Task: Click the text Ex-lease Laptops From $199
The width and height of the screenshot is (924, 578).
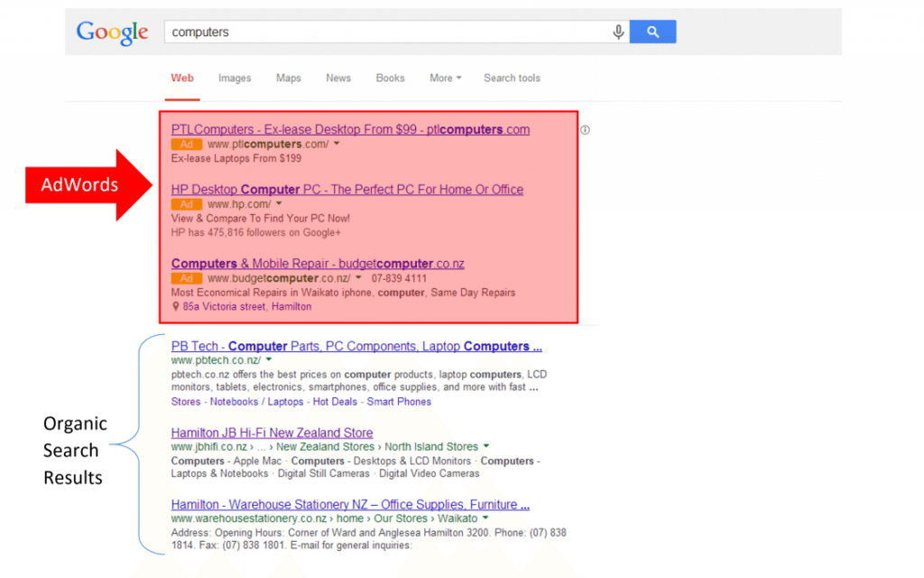Action: [236, 159]
